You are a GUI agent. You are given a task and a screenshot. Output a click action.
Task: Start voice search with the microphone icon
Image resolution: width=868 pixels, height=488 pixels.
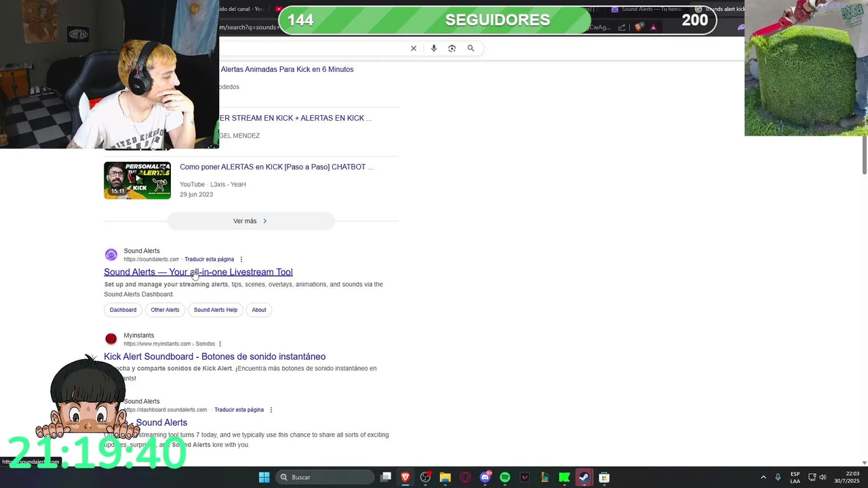(x=434, y=48)
